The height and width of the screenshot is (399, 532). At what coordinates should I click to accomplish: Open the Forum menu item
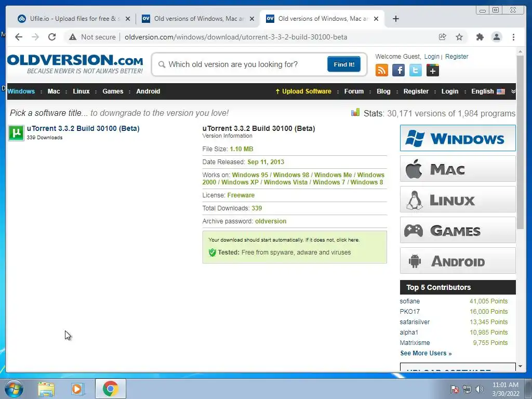[x=354, y=91]
